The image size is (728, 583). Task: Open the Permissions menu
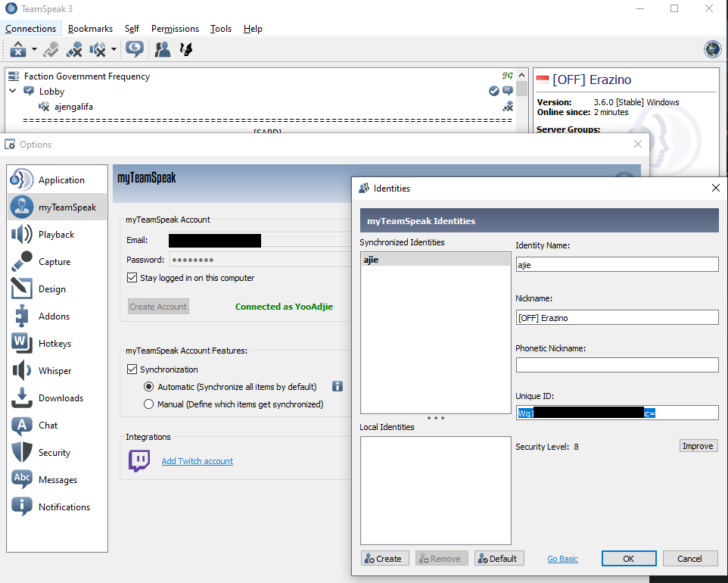175,29
